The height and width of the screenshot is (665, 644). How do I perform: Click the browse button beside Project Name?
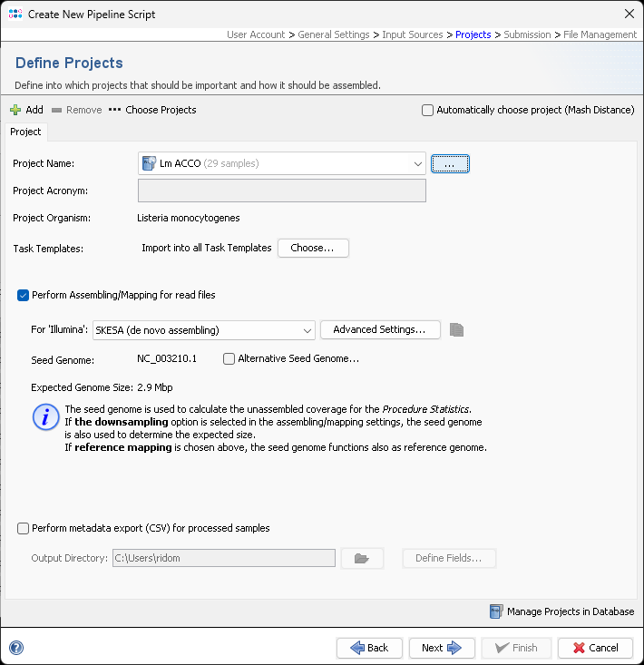pyautogui.click(x=450, y=164)
